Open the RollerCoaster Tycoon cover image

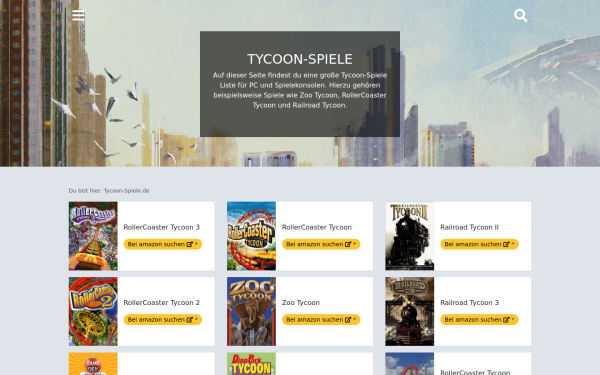click(x=251, y=236)
